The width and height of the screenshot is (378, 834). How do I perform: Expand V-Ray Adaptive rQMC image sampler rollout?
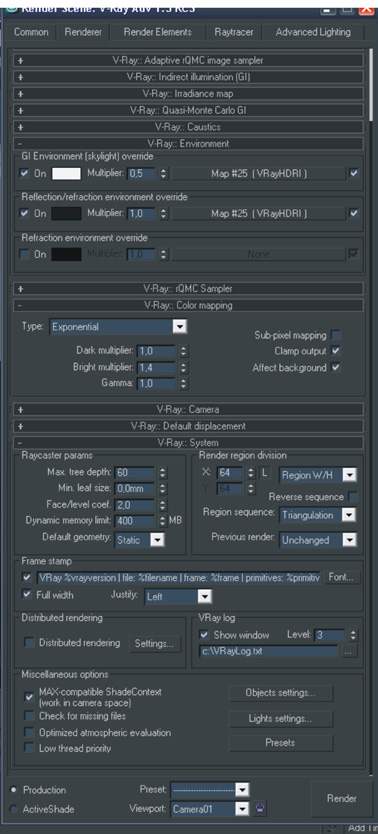click(x=188, y=61)
